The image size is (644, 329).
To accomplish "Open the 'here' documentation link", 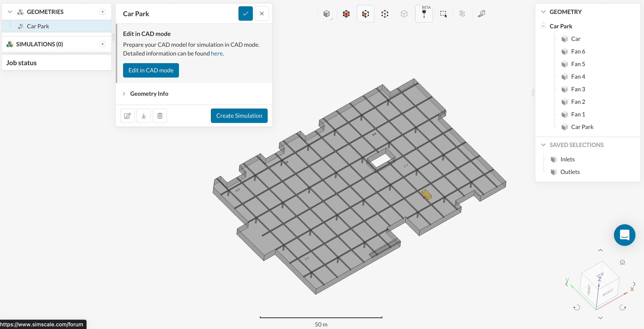I will point(216,53).
